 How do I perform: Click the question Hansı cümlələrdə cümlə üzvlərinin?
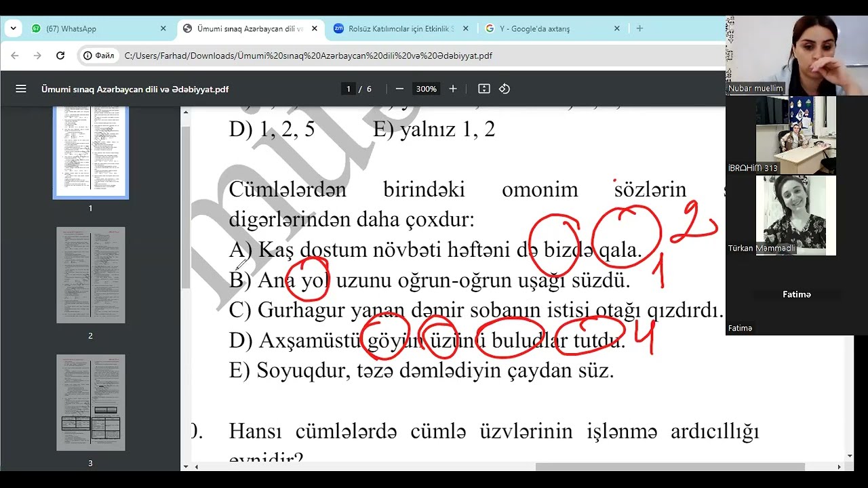494,431
